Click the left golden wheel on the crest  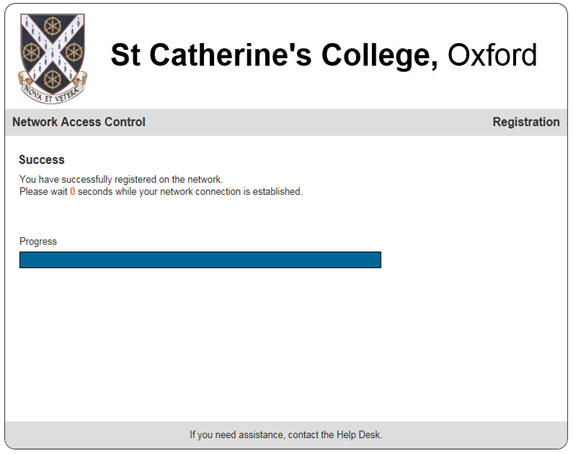click(31, 52)
